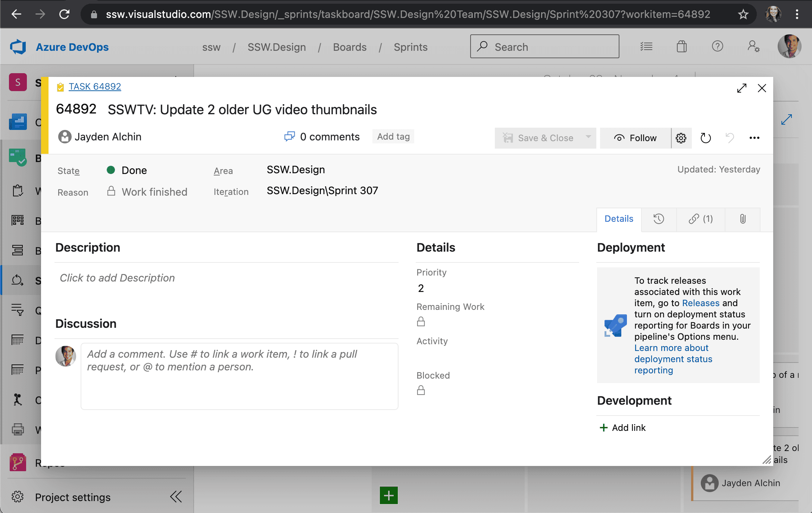Open the TASK 64892 link

95,87
